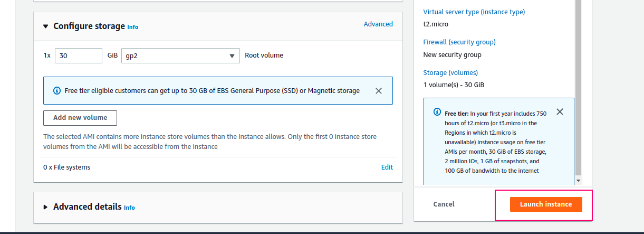This screenshot has width=644, height=234.
Task: Add new volume to the instance
Action: point(80,118)
